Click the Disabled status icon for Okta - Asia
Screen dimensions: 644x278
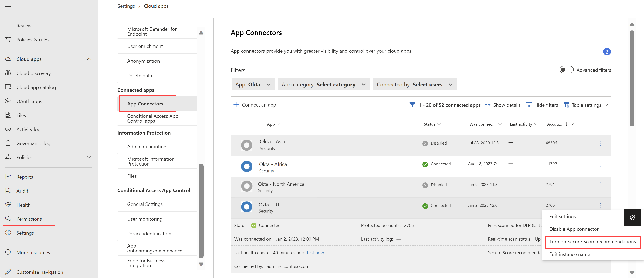click(x=424, y=143)
